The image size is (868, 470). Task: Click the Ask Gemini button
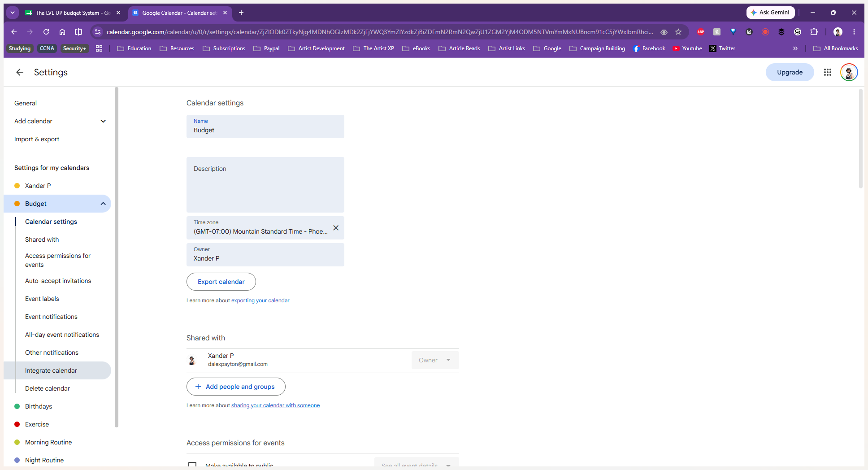tap(770, 13)
